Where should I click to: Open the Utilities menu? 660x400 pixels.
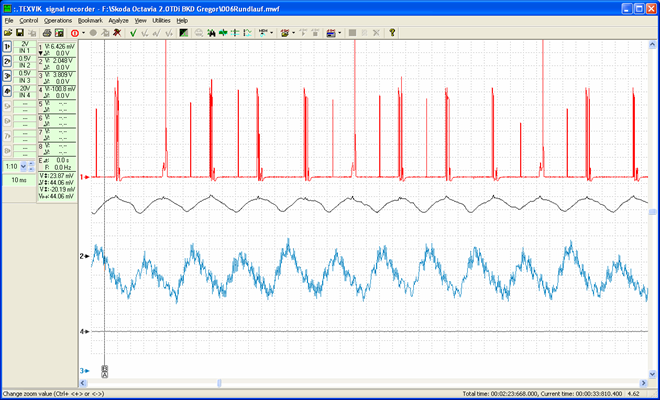[161, 20]
